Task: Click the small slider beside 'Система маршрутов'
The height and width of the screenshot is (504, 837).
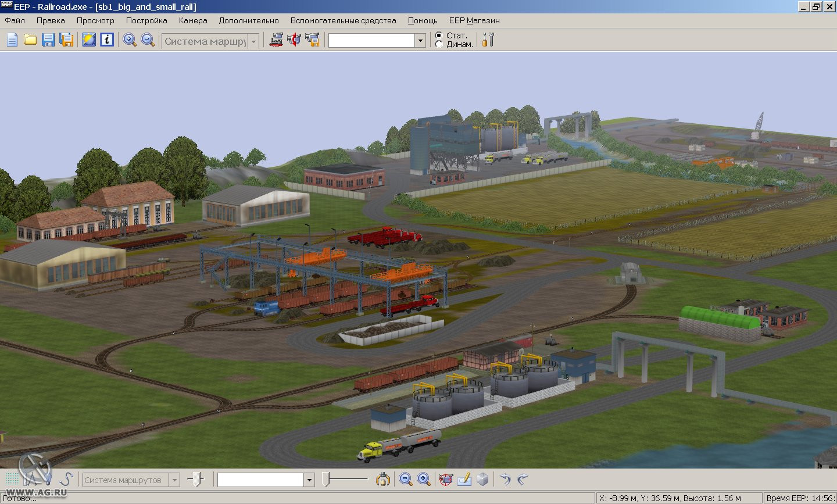Action: click(196, 480)
